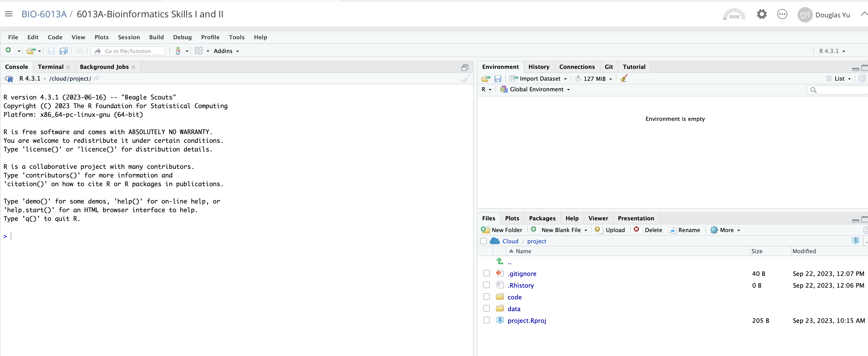Click view current working directory arrow

pos(96,78)
